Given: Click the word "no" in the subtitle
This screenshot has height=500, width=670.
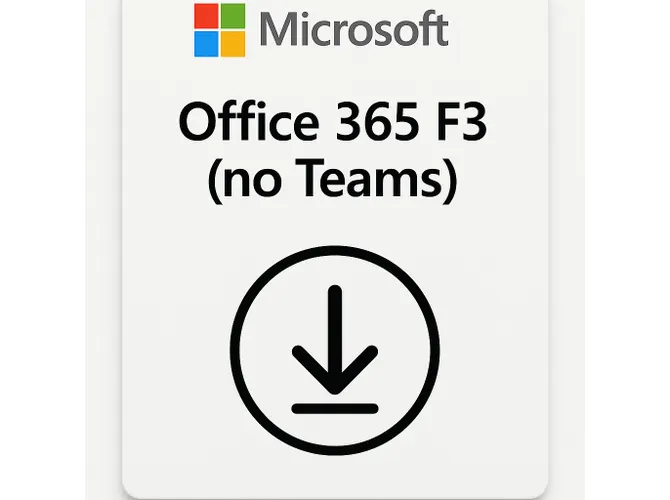Looking at the screenshot, I should [x=253, y=183].
